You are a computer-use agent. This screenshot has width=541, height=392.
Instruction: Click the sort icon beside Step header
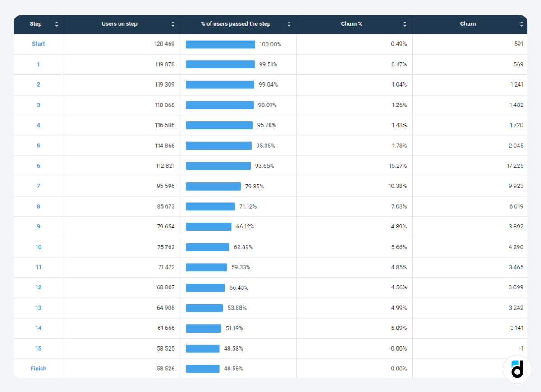click(56, 24)
